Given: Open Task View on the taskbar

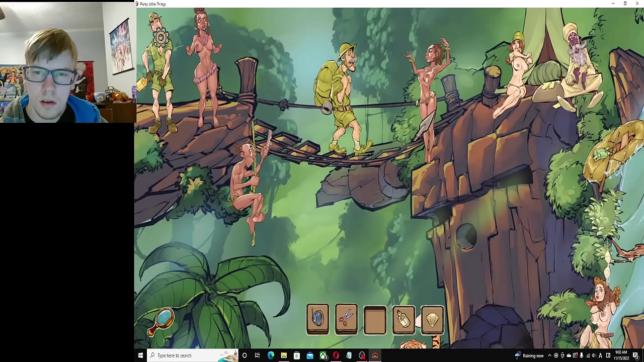Looking at the screenshot, I should pyautogui.click(x=258, y=355).
